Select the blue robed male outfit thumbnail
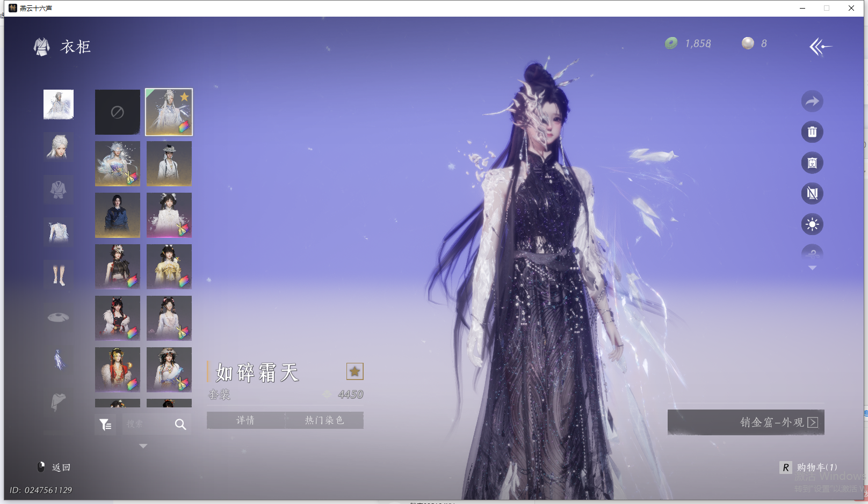The width and height of the screenshot is (868, 504). (x=118, y=215)
